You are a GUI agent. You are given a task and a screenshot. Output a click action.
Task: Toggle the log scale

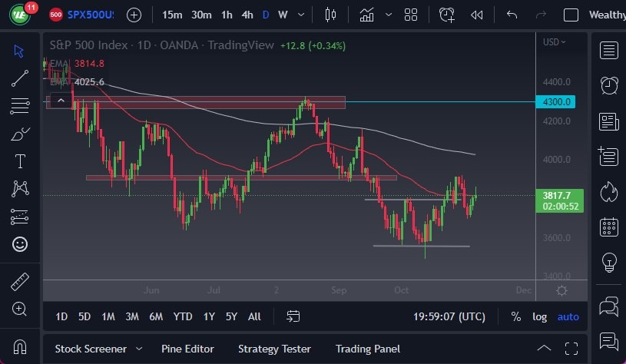pos(540,316)
